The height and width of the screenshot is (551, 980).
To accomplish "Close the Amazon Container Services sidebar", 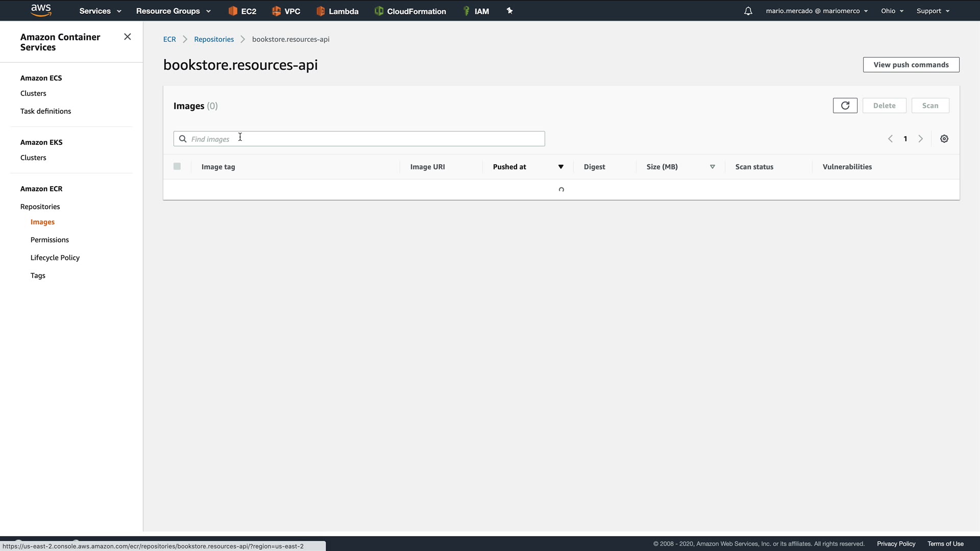I will tap(128, 37).
